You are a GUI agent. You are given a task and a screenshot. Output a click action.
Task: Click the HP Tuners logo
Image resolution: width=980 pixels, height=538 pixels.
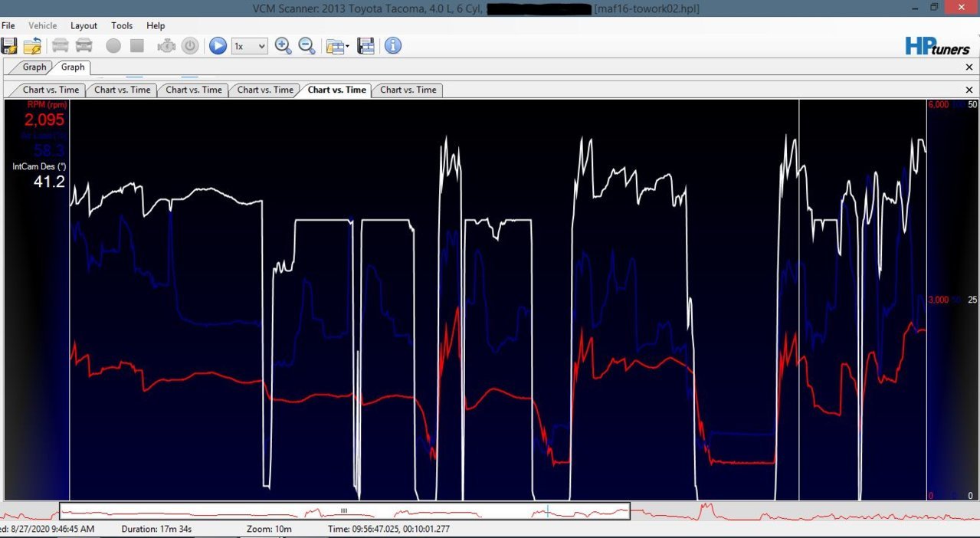[x=937, y=47]
